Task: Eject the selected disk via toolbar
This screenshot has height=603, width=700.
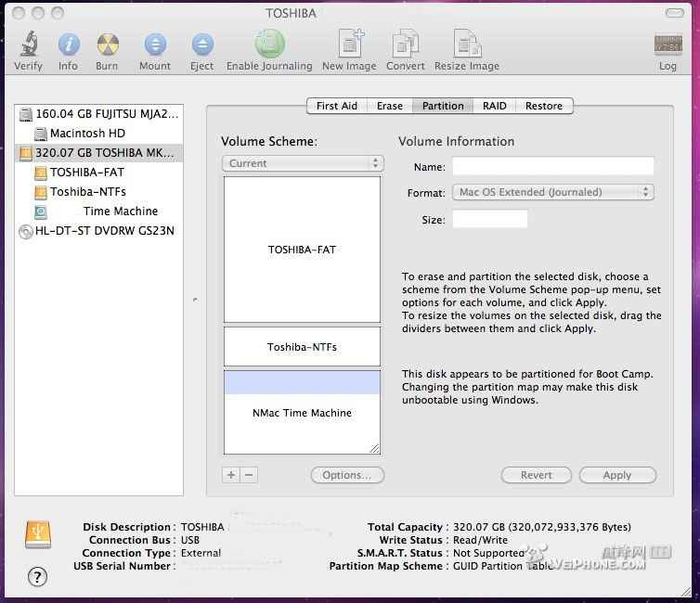Action: click(201, 45)
